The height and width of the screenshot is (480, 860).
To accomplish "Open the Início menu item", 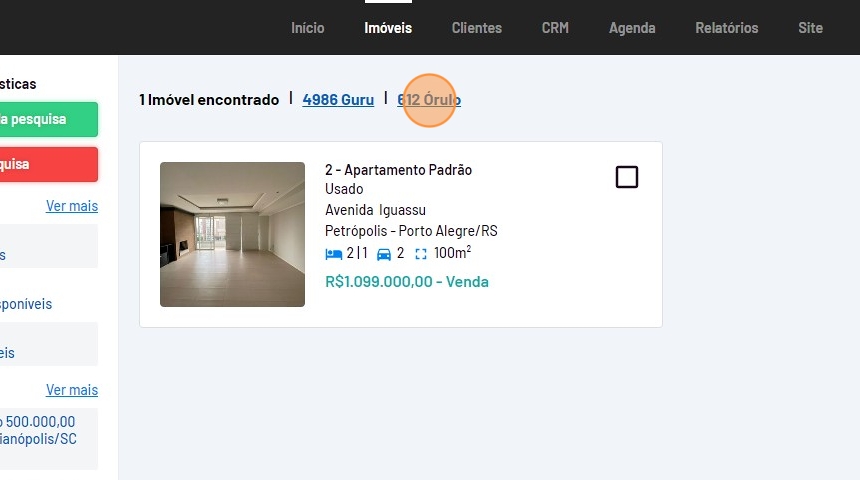I will pos(308,28).
